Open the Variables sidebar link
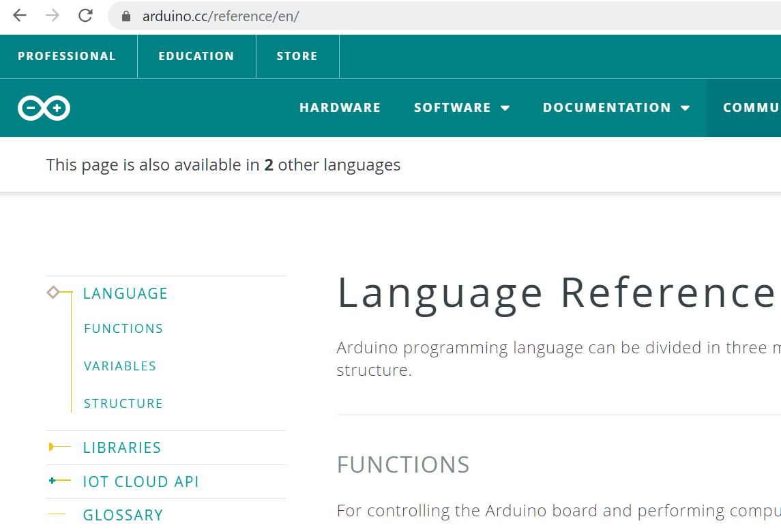The width and height of the screenshot is (781, 532). (x=120, y=366)
